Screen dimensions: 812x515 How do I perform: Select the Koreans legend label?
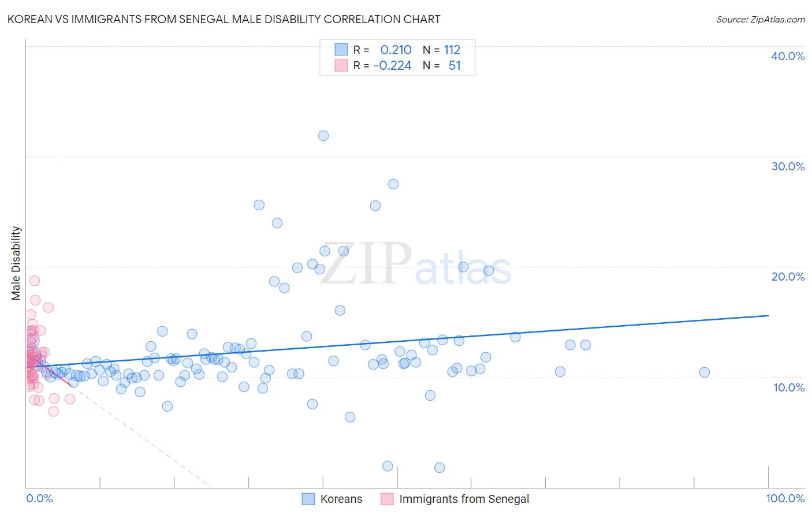[341, 499]
